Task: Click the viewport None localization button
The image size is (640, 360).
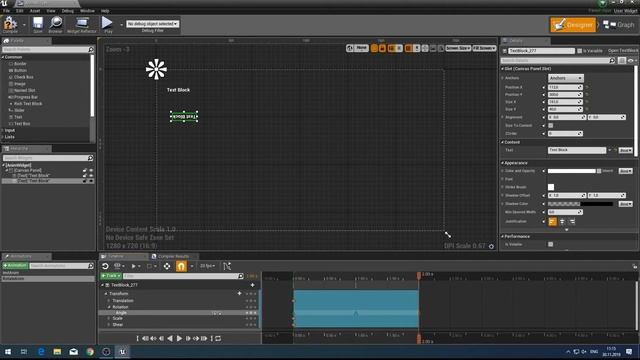Action: (361, 48)
